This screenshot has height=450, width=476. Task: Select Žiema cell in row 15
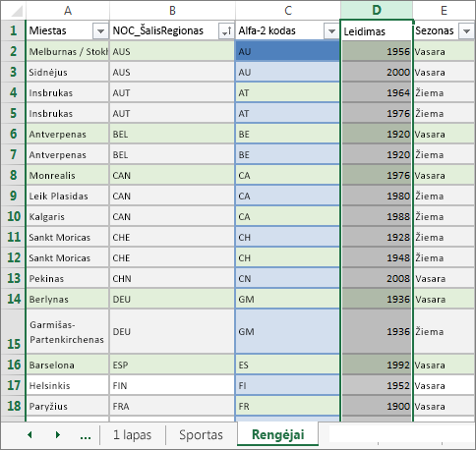click(x=445, y=331)
